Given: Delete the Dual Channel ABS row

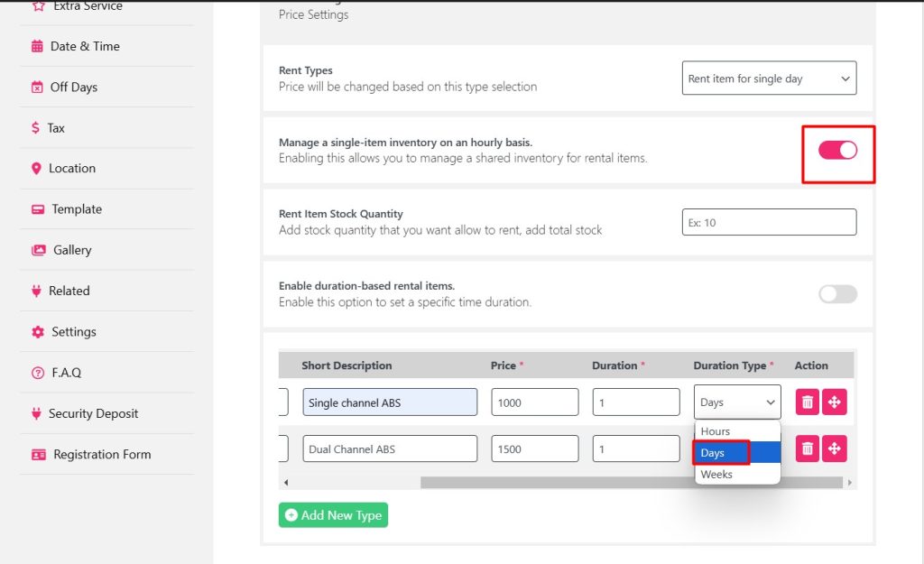Looking at the screenshot, I should click(808, 448).
